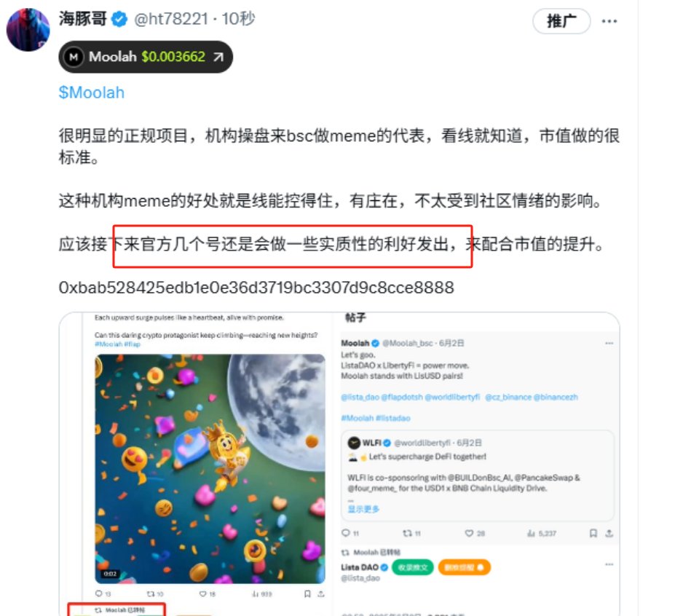Open the three-dot more options menu
675x616 pixels.
tap(609, 21)
